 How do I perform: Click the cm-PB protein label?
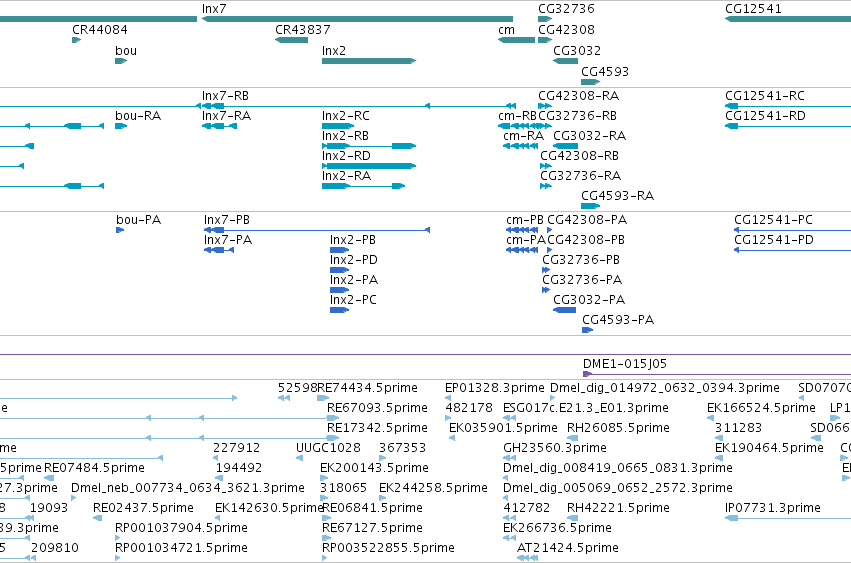[525, 220]
